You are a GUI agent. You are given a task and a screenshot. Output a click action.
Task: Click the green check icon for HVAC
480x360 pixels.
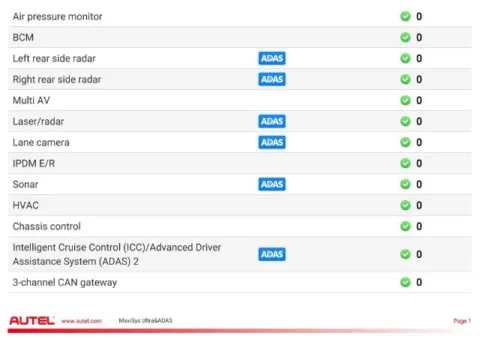click(405, 205)
